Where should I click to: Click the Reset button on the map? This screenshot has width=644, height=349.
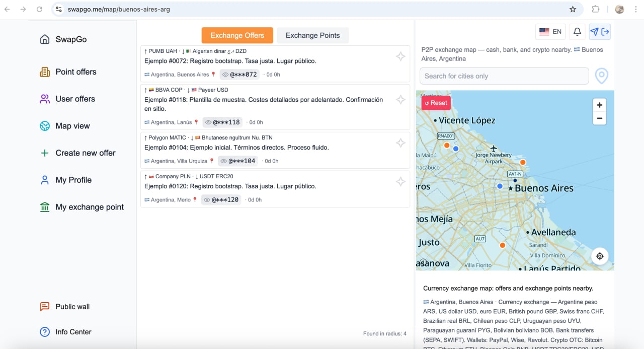436,103
